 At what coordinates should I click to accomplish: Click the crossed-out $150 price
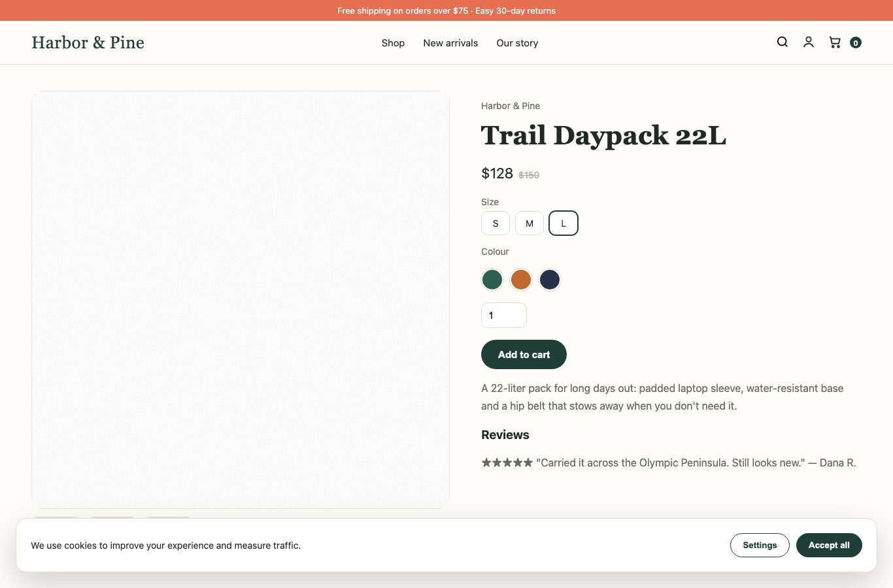point(529,175)
